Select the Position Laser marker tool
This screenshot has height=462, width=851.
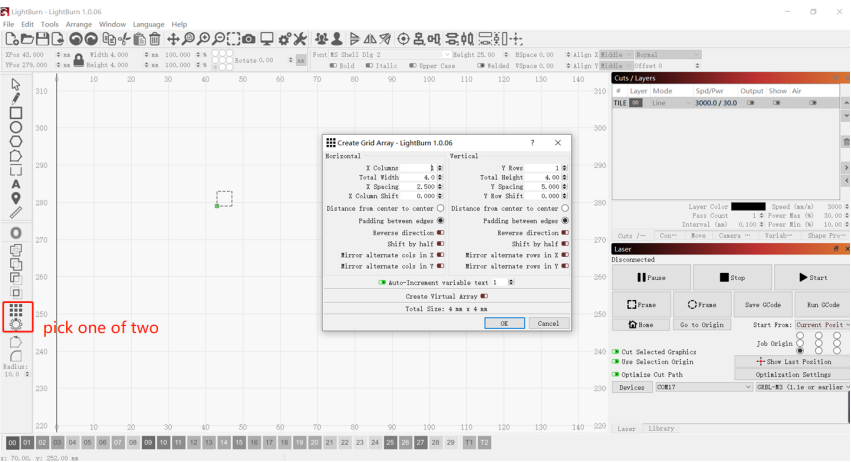coord(16,198)
